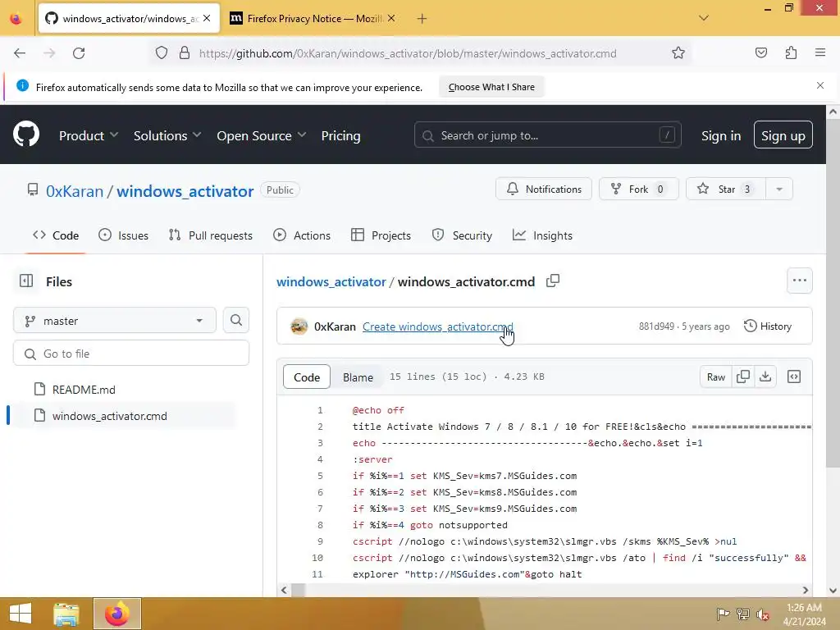Image resolution: width=840 pixels, height=630 pixels.
Task: Click 0xKaran avatar in commit row
Action: (299, 326)
